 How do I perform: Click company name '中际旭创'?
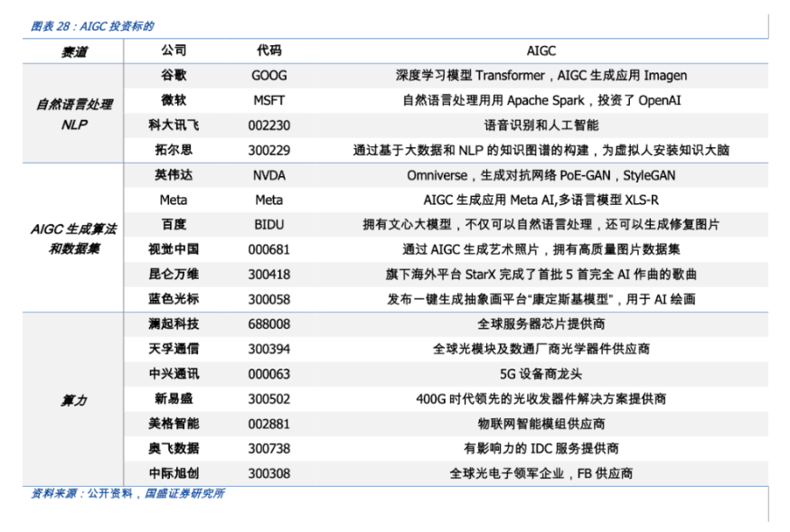[x=174, y=473]
